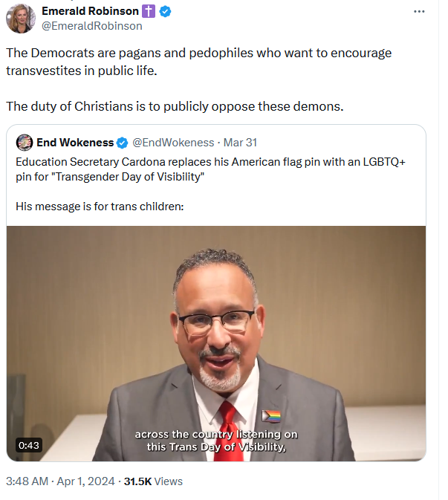Click the main tweet text body
The height and width of the screenshot is (500, 448).
pos(198,79)
